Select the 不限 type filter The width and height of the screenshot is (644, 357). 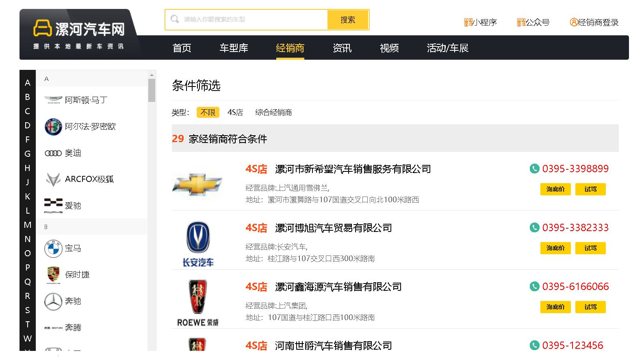click(208, 113)
